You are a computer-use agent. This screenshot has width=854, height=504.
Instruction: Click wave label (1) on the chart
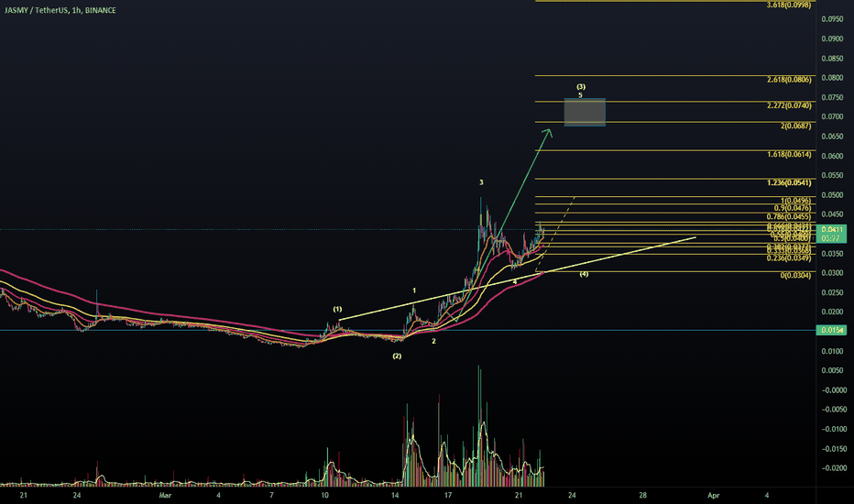point(337,309)
